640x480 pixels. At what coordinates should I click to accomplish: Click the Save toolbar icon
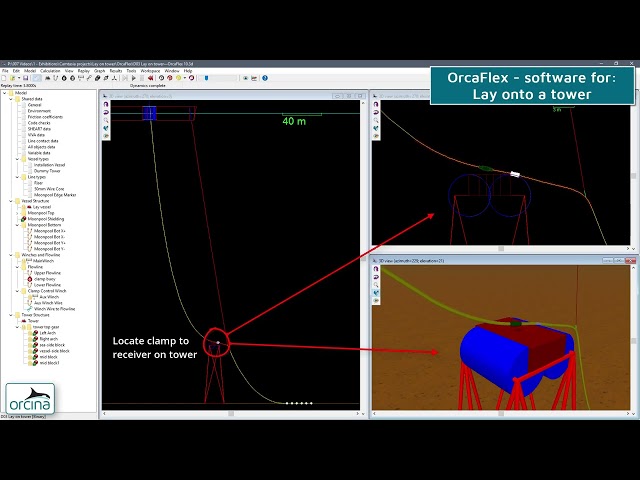coord(25,78)
